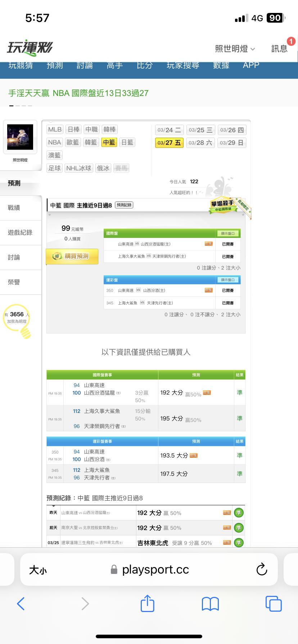Open the 榮譽 sidebar section
This screenshot has height=644, width=298.
pos(21,282)
